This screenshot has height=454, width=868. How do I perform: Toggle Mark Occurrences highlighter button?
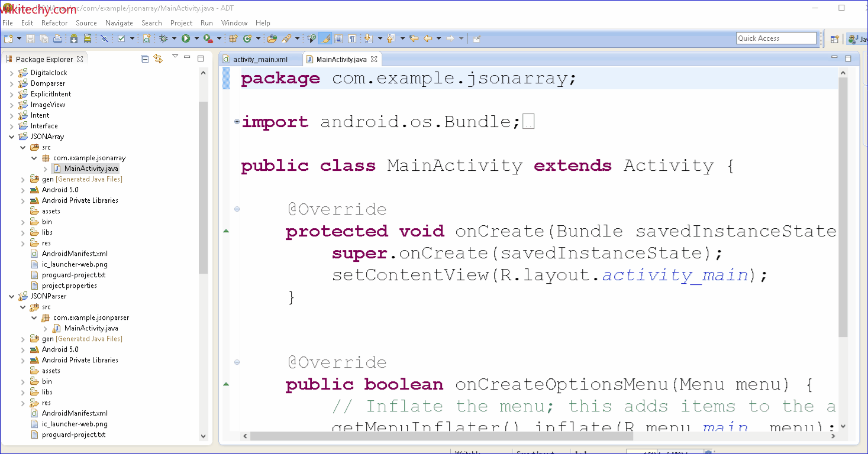[x=325, y=38]
